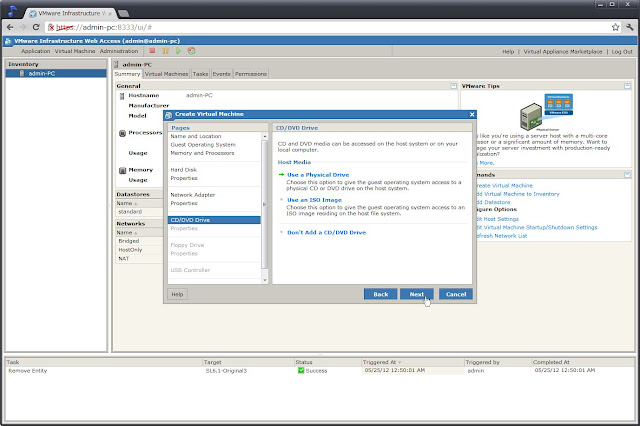Image resolution: width=640 pixels, height=426 pixels.
Task: Click the browser forward arrow
Action: pyautogui.click(x=23, y=27)
